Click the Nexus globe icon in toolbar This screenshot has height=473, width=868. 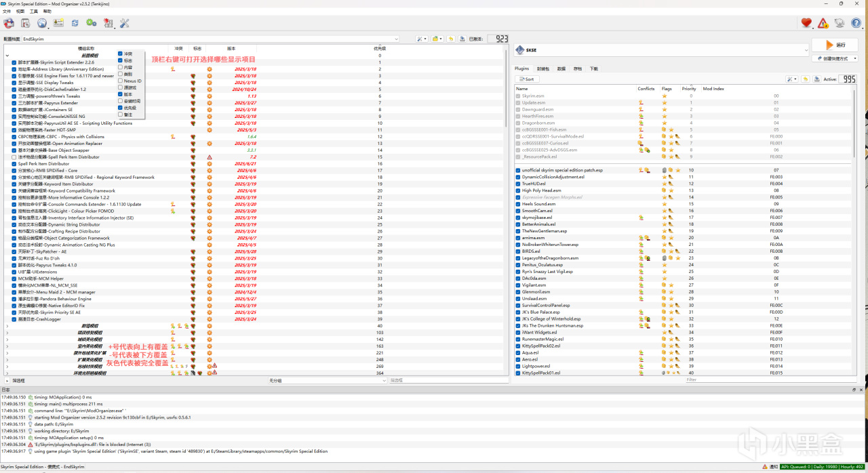(42, 24)
